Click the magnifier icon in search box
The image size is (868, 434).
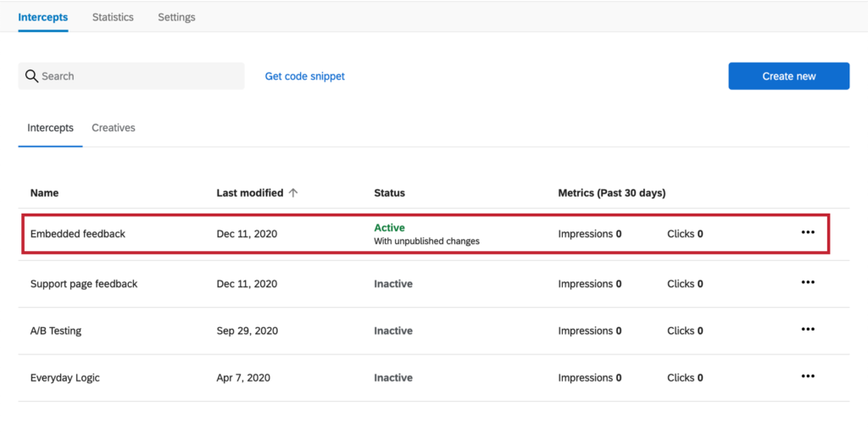click(x=32, y=76)
